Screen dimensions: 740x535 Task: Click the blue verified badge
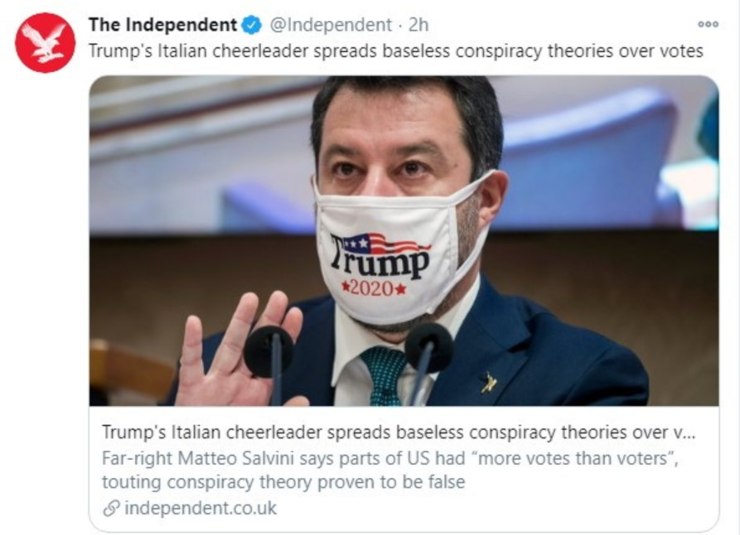[x=252, y=25]
